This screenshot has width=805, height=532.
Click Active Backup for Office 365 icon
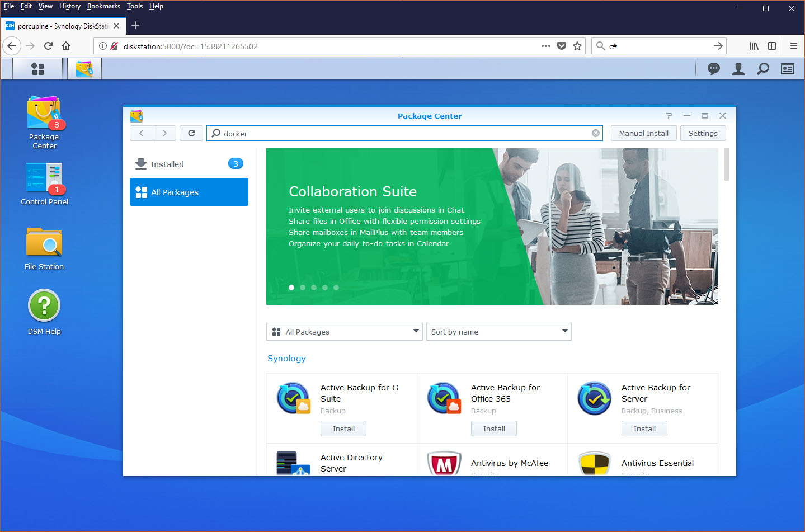pyautogui.click(x=444, y=398)
